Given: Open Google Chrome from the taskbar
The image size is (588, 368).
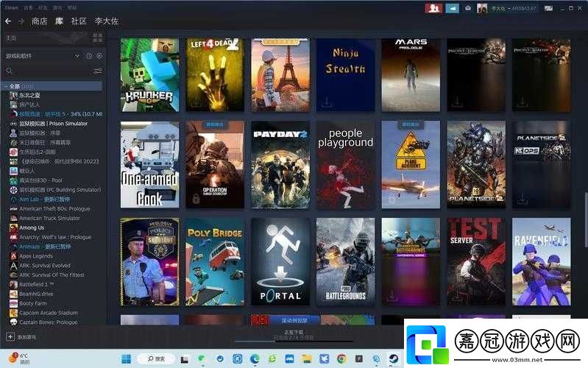Looking at the screenshot, I should (x=341, y=359).
